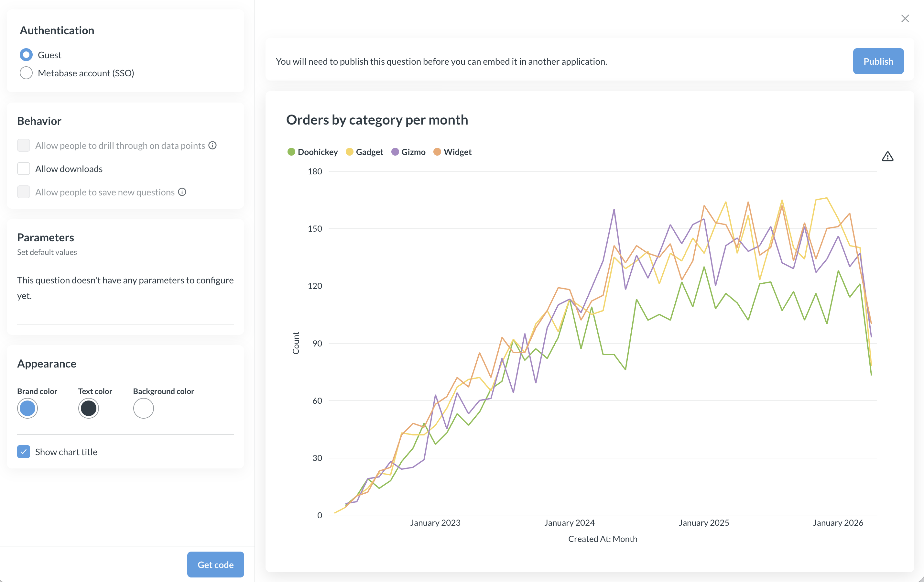This screenshot has height=582, width=924.
Task: Click info icon beside save new questions
Action: [x=182, y=192]
